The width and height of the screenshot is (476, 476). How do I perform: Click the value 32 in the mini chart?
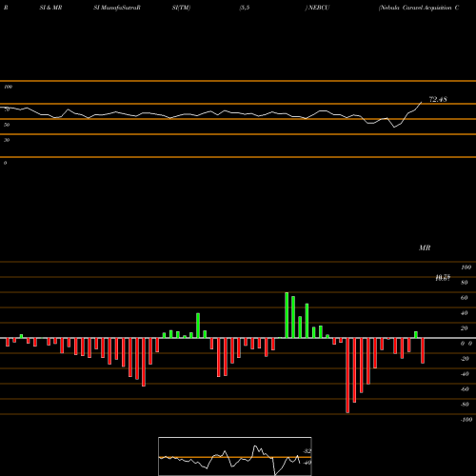tap(307, 451)
